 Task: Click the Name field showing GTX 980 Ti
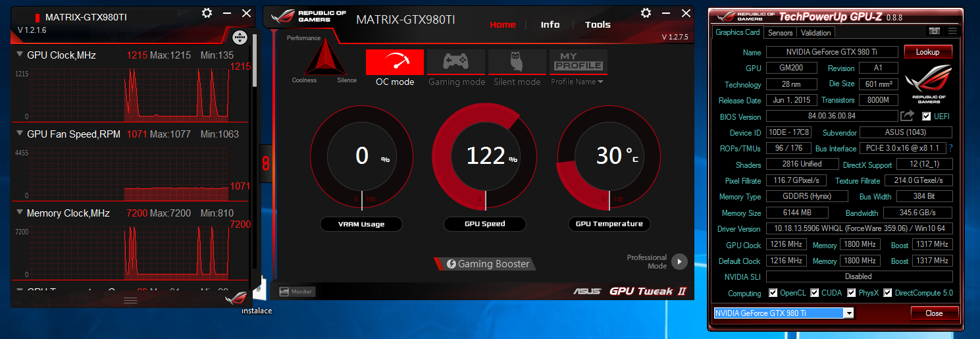(832, 52)
